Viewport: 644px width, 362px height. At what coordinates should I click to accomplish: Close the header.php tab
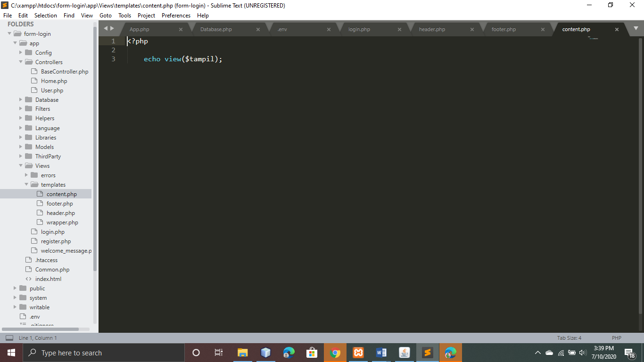pyautogui.click(x=472, y=29)
